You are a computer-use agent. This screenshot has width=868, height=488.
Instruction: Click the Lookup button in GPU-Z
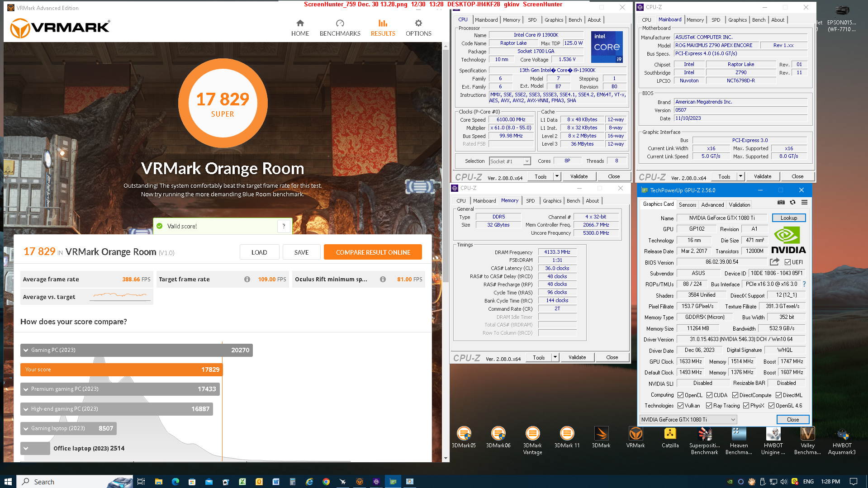788,218
